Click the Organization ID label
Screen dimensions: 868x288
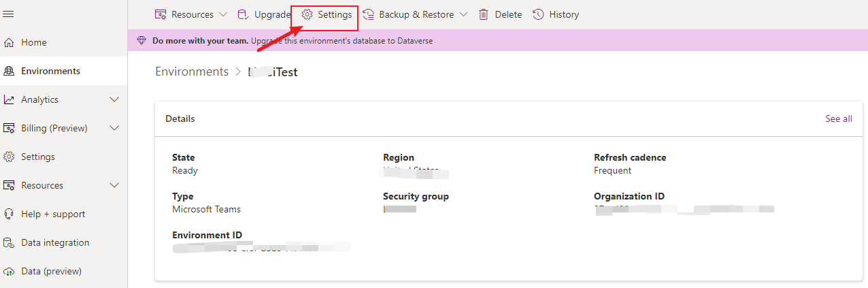(629, 196)
